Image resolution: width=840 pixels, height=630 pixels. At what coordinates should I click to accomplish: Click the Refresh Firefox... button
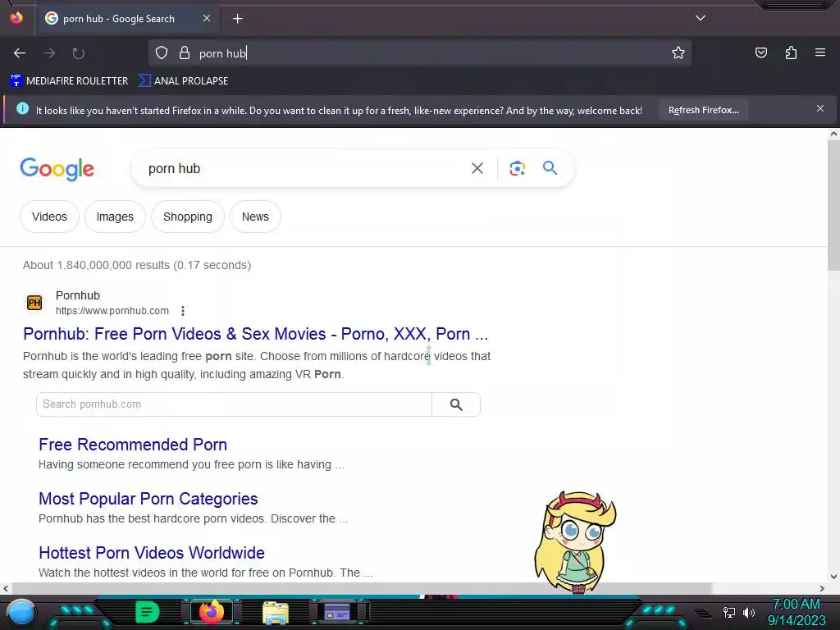[x=703, y=111]
